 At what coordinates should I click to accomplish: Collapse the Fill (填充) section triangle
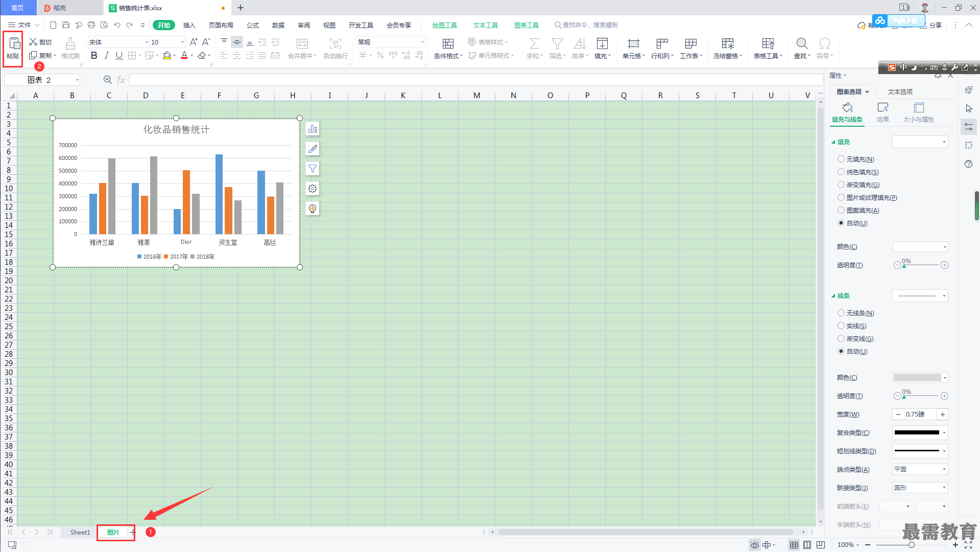tap(833, 143)
